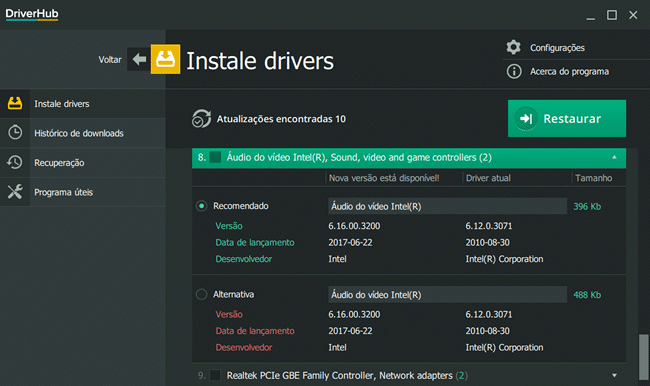
Task: Click the yellow Instale drivers header icon
Action: coord(165,59)
